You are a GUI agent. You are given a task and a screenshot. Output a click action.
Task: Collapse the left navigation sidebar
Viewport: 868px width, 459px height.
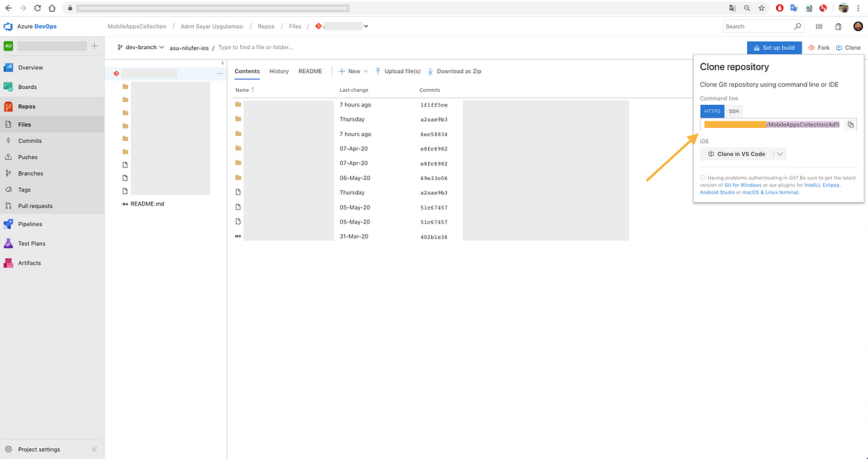[x=93, y=449]
